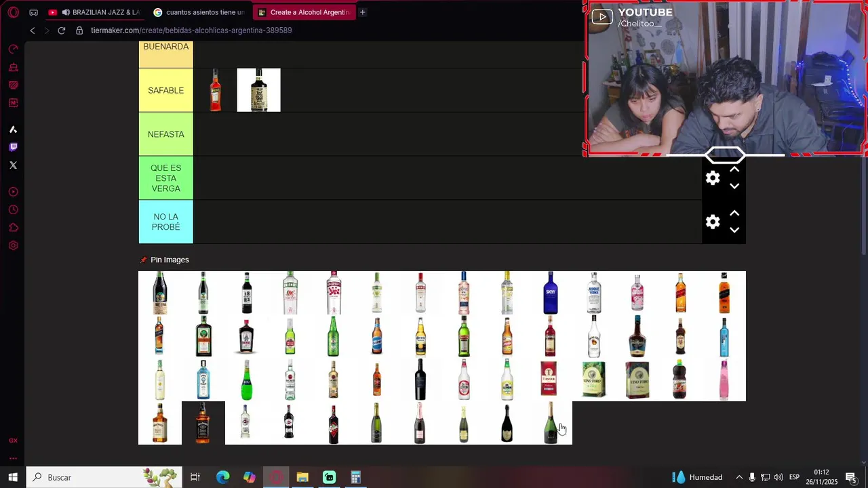The height and width of the screenshot is (488, 868).
Task: Click the QUE ES ESTA VERGA label
Action: click(166, 178)
